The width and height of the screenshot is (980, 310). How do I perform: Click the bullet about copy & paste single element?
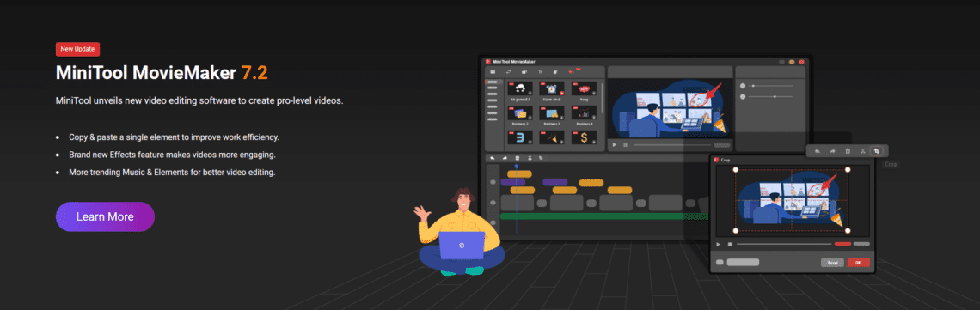click(x=174, y=137)
